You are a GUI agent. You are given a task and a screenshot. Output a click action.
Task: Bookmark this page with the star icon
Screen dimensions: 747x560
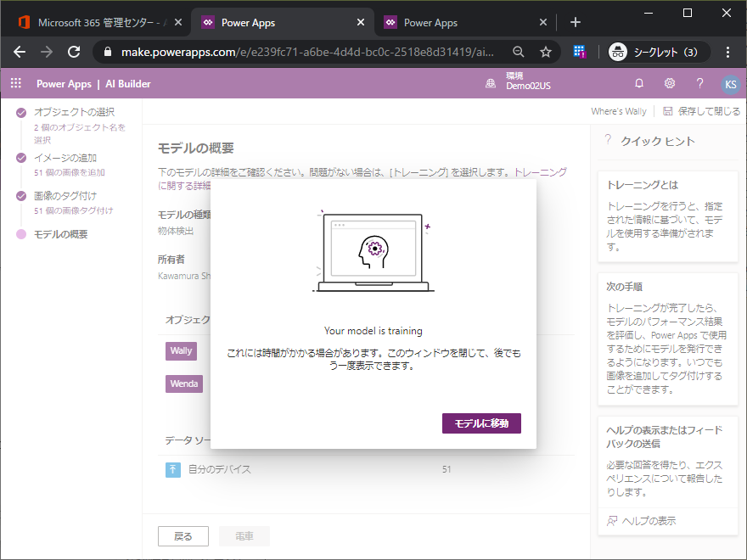546,52
